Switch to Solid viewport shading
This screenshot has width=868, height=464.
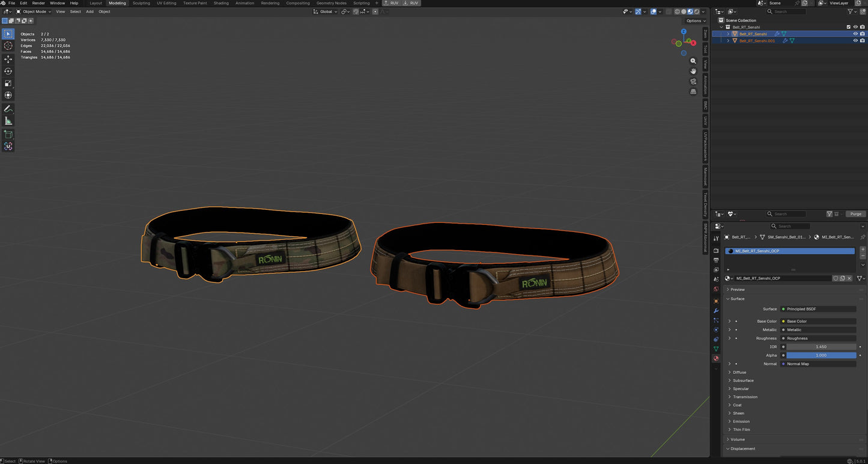(684, 11)
